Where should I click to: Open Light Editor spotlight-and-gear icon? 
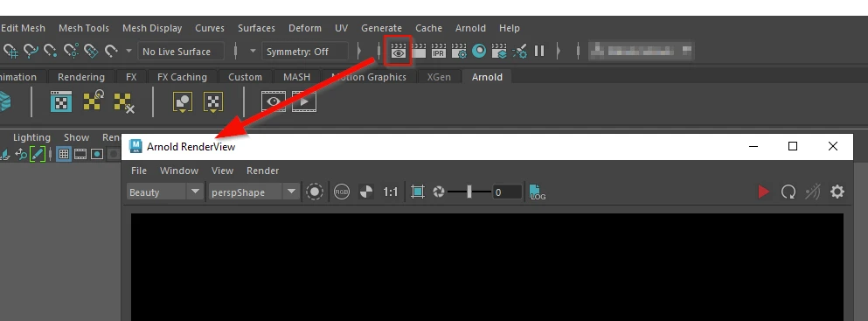[x=520, y=52]
